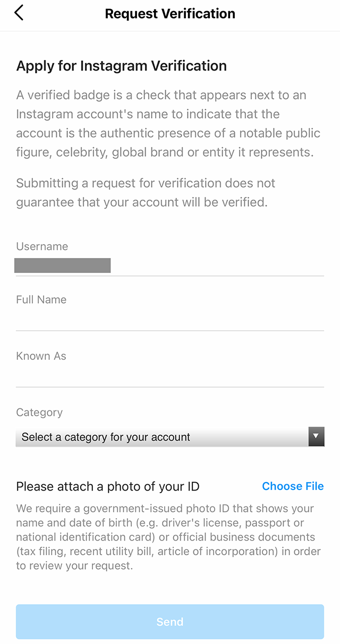Click the Choose File link next to ID prompt
The image size is (340, 644).
point(293,486)
